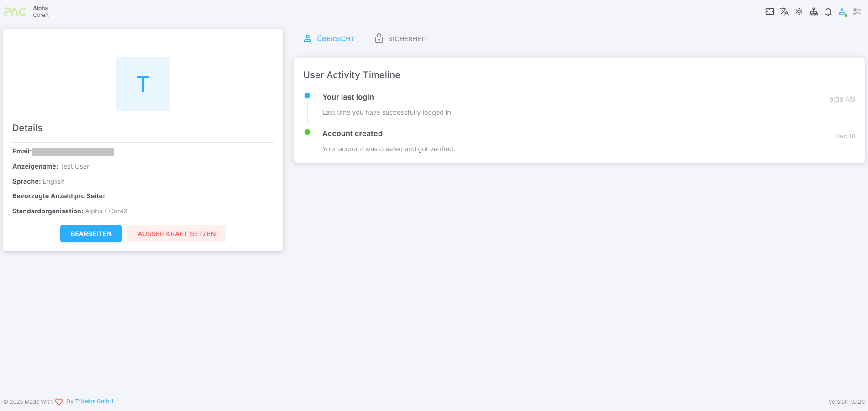Switch to the Sicherheit tab

[401, 39]
